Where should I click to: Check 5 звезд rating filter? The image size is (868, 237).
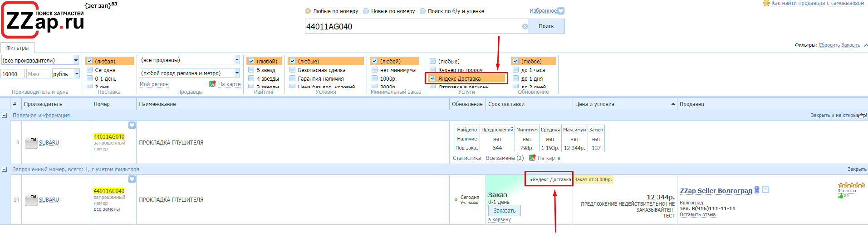click(251, 70)
